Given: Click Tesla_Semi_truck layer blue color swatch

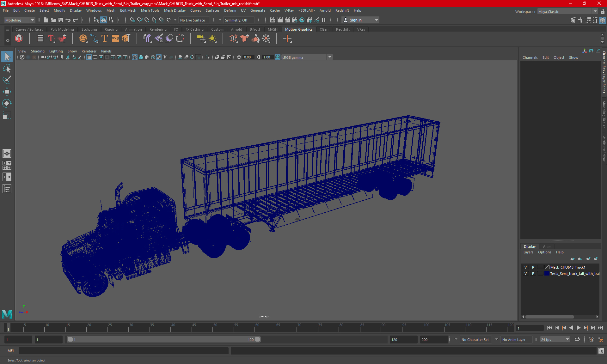Looking at the screenshot, I should (x=547, y=274).
